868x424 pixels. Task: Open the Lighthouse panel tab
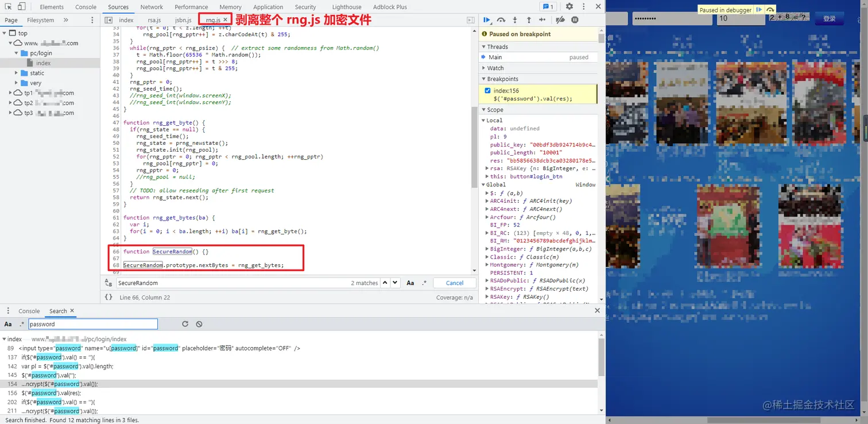347,7
